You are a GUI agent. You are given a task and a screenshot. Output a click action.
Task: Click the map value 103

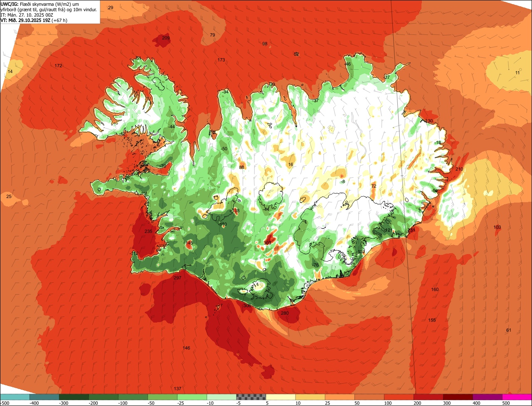497,227
